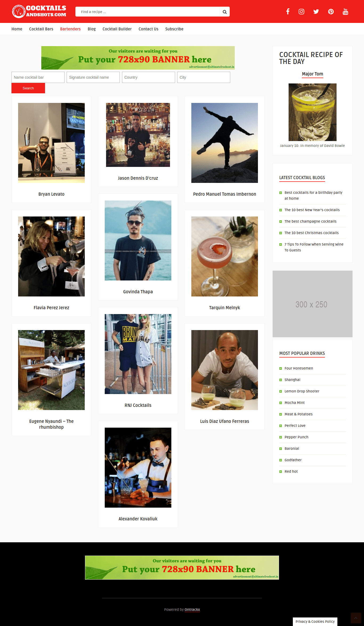Open the Privacy & Cookies Policy link
This screenshot has height=626, width=364.
coord(315,621)
